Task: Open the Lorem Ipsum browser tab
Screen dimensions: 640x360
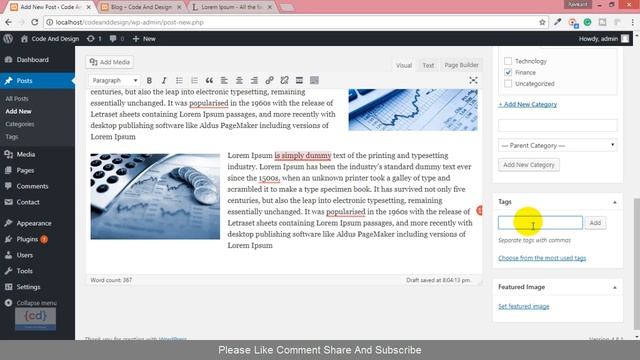Action: pos(232,7)
